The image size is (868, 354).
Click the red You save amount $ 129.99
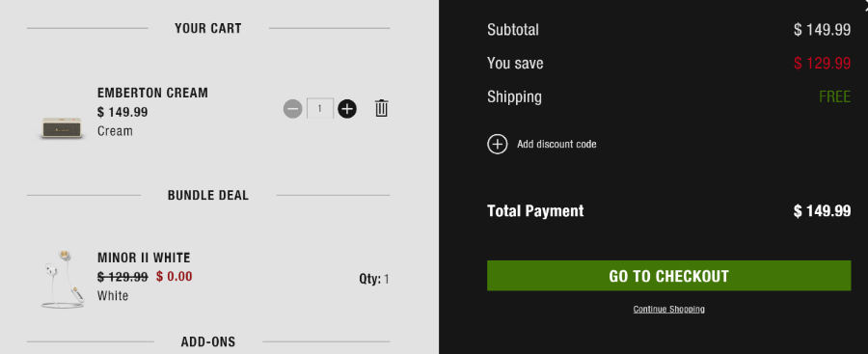(822, 63)
